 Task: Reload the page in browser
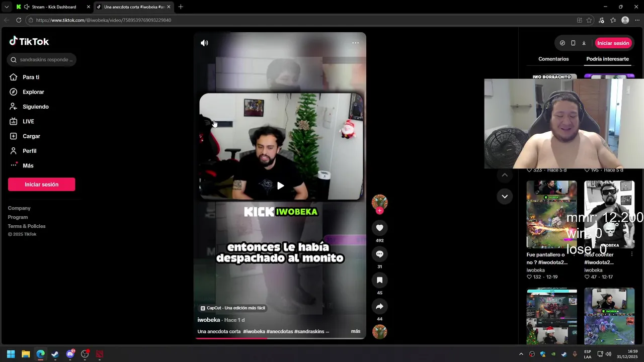pyautogui.click(x=19, y=20)
